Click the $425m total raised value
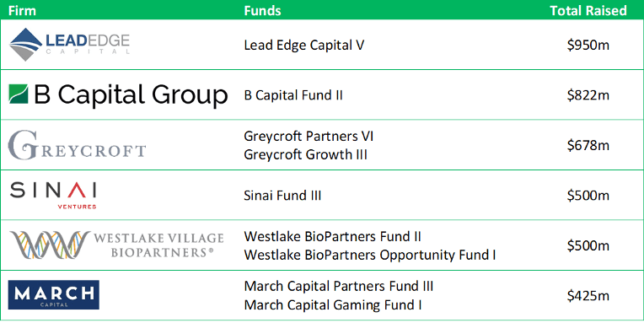644x323 pixels. [588, 295]
